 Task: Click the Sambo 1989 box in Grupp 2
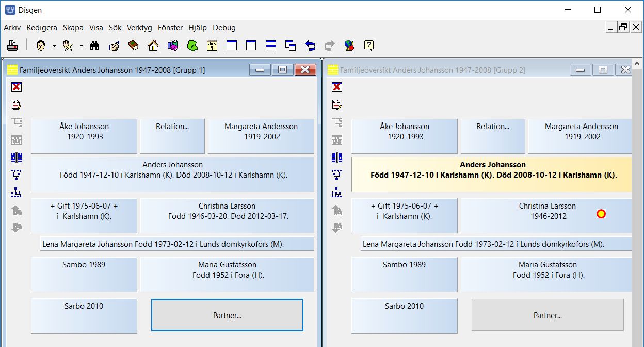(405, 275)
